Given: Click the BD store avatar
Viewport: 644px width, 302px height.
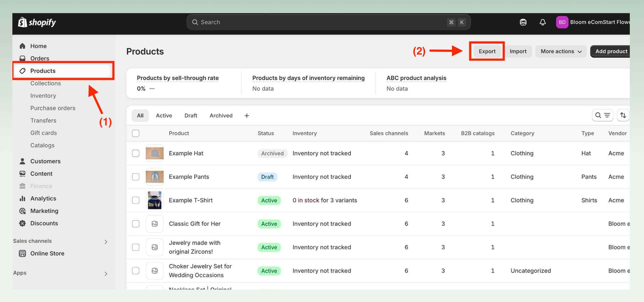Looking at the screenshot, I should click(562, 22).
